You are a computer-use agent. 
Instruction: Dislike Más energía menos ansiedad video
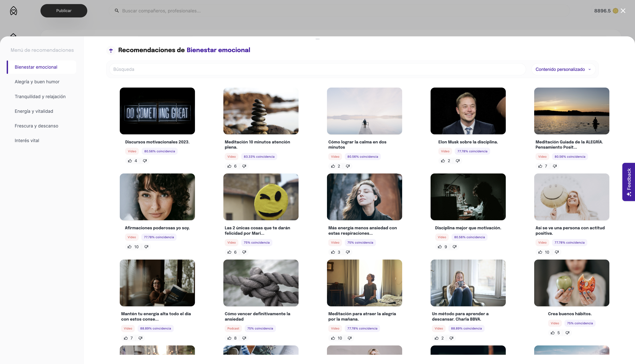point(348,252)
